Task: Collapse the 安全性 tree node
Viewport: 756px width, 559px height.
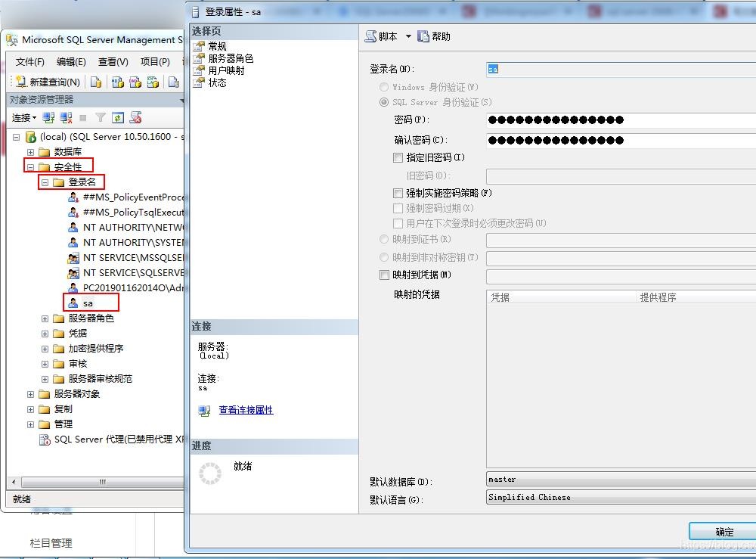Action: pos(30,167)
